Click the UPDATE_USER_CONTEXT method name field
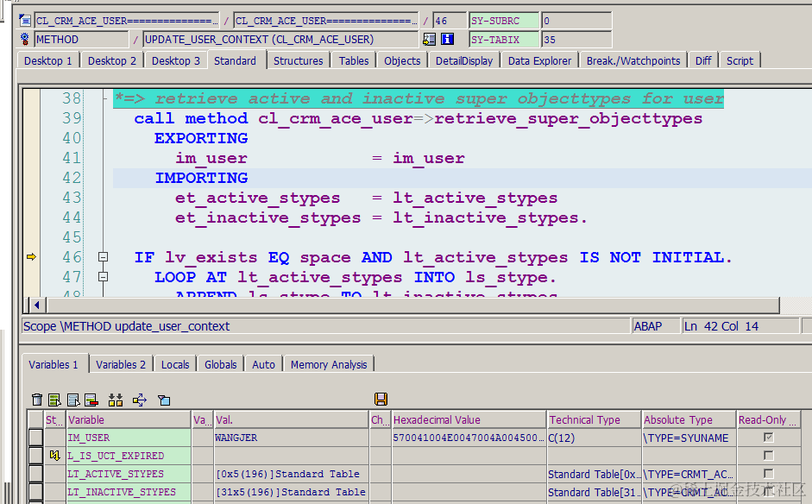 [x=280, y=39]
